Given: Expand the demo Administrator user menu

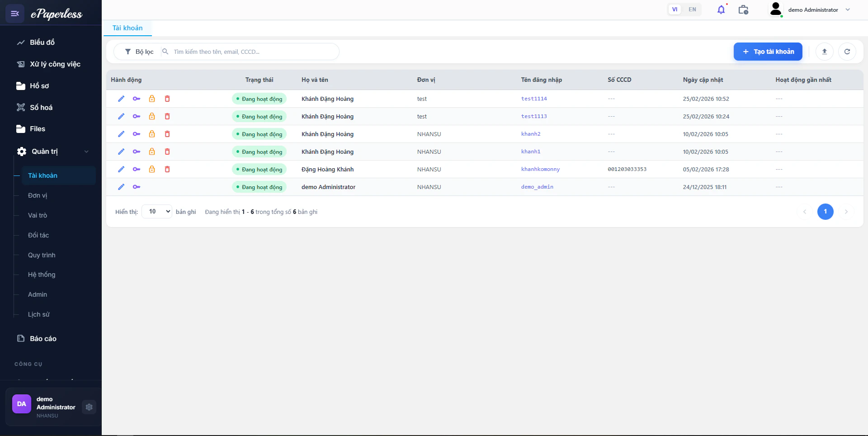Looking at the screenshot, I should click(x=810, y=9).
